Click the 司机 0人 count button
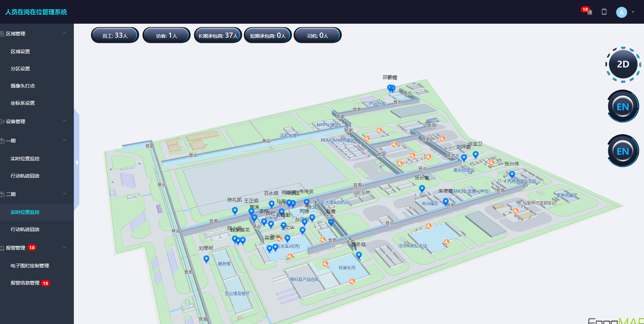The height and width of the screenshot is (324, 644). 317,35
